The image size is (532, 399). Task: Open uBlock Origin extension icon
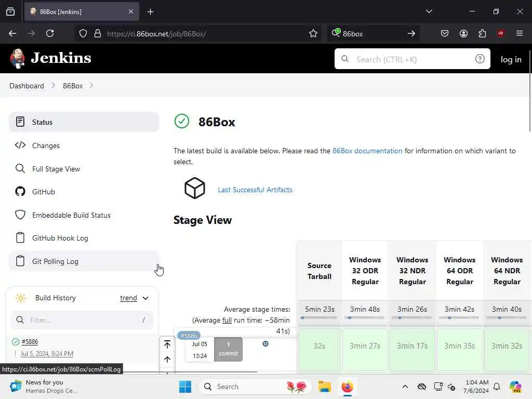pos(501,33)
